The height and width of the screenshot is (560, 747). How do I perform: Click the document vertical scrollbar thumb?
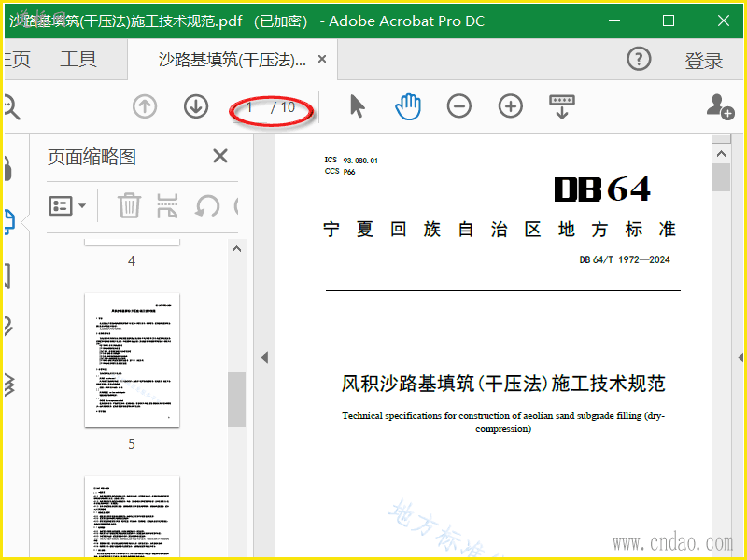tap(721, 177)
